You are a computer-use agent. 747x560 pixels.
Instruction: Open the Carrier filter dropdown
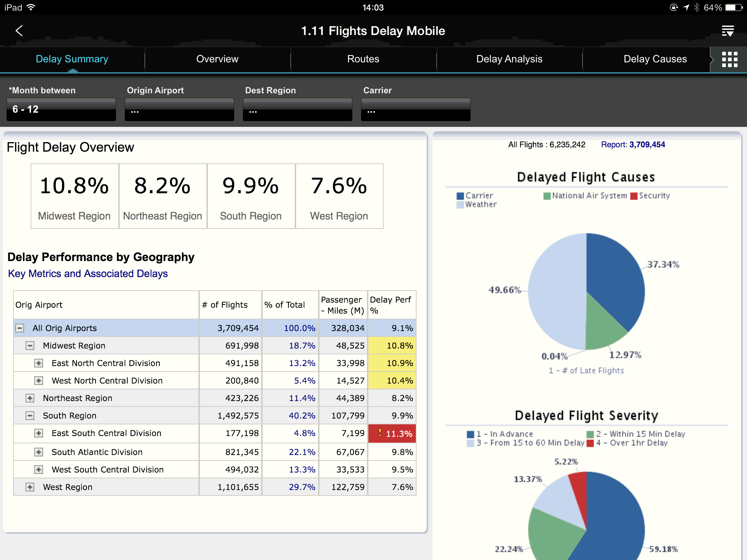click(415, 109)
